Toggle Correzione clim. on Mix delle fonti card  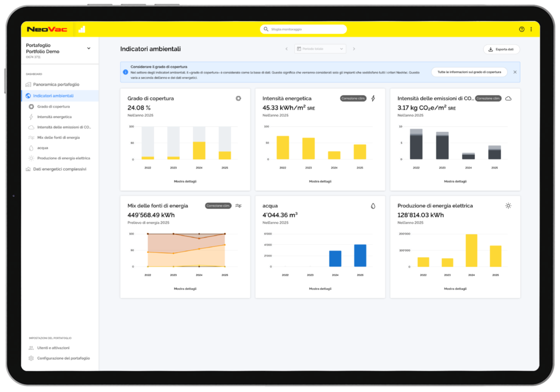pyautogui.click(x=218, y=206)
